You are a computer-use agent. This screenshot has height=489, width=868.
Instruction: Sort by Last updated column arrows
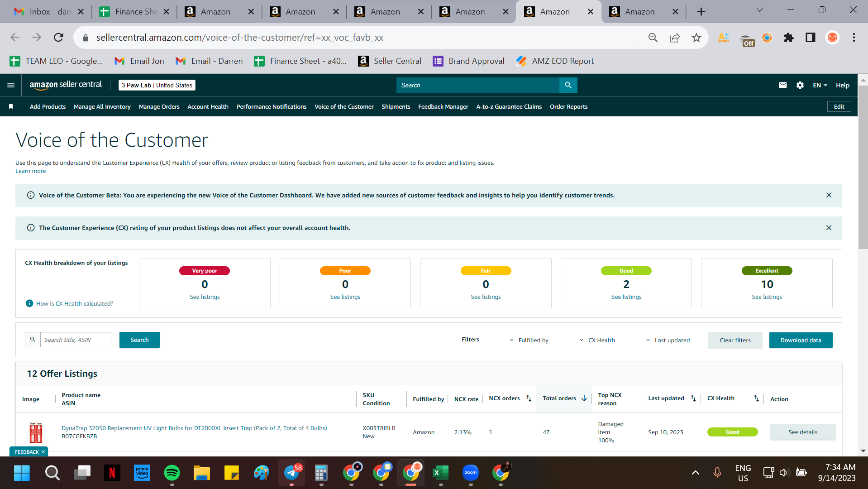(x=693, y=398)
